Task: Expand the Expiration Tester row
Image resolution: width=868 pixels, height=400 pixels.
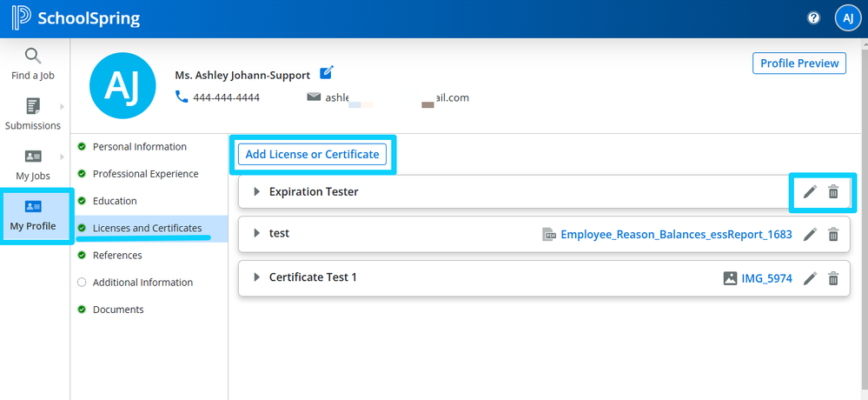Action: click(257, 192)
